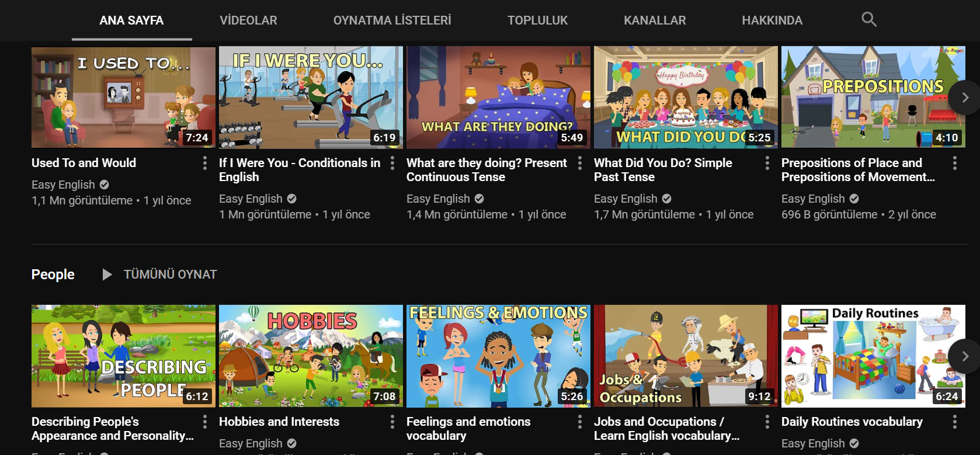Open options for Prepositions of Place video

[x=954, y=163]
